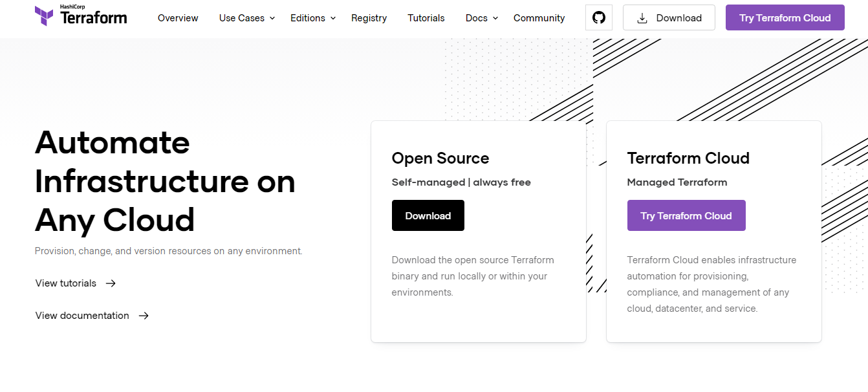Click 'Self-managed | always free' text
868x392 pixels.
coord(461,182)
